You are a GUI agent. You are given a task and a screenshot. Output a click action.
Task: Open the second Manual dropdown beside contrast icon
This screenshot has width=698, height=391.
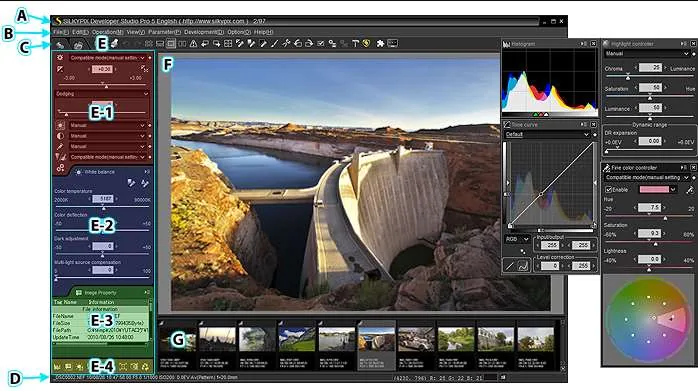pos(107,136)
